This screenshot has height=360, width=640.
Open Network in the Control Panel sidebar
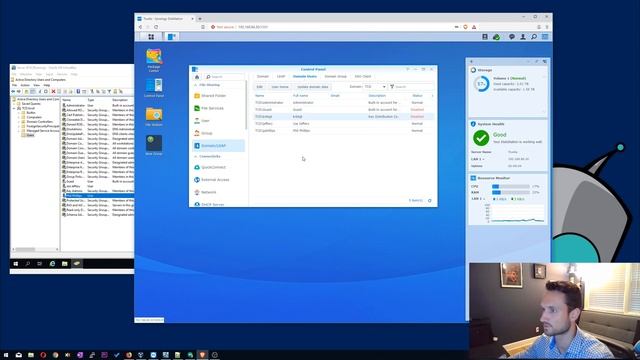218,192
